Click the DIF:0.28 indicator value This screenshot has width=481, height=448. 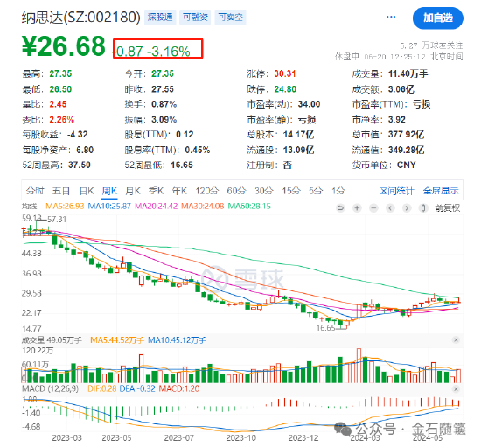click(101, 388)
